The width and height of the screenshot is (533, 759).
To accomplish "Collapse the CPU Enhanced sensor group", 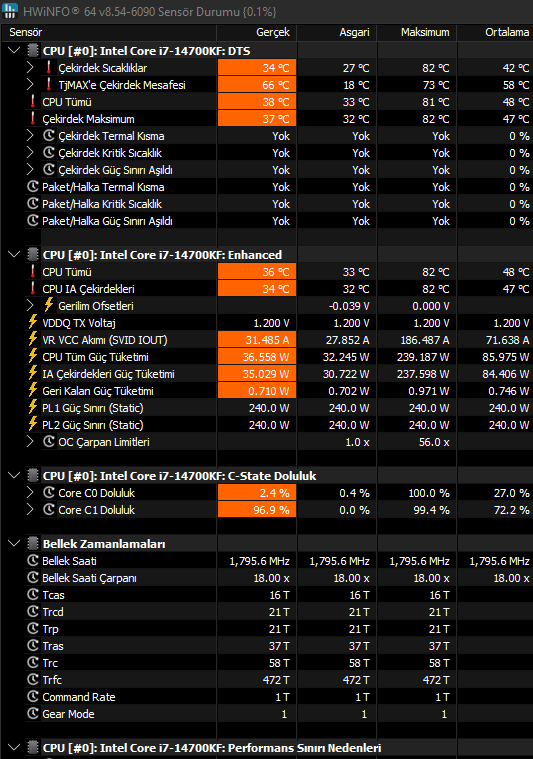I will coord(14,254).
